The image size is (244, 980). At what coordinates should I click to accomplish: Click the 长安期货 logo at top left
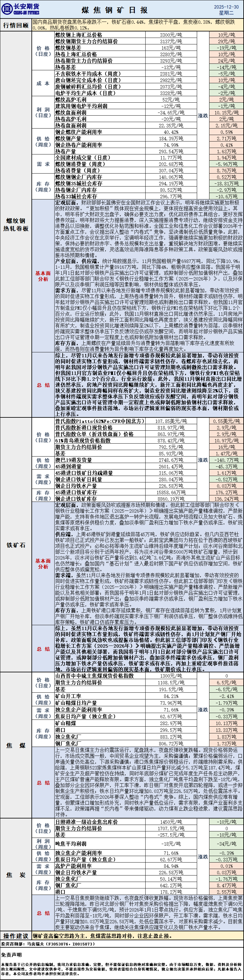(x=21, y=9)
